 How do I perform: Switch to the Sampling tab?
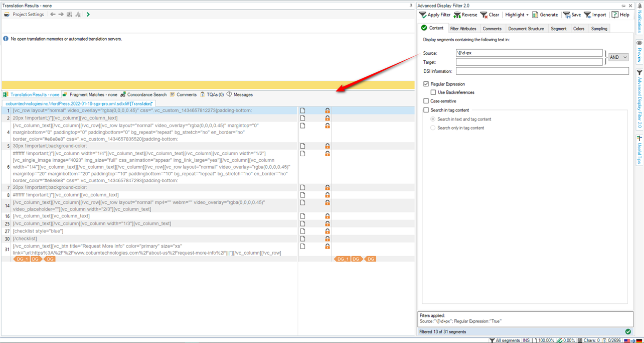tap(599, 29)
